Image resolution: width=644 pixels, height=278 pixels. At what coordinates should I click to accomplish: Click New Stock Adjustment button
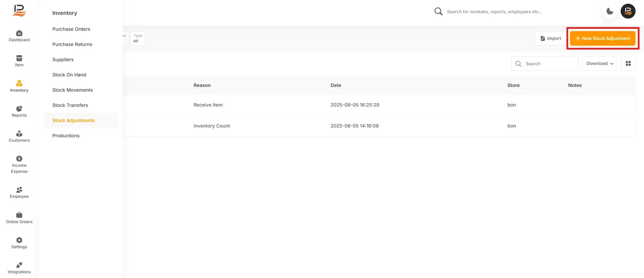click(x=603, y=39)
